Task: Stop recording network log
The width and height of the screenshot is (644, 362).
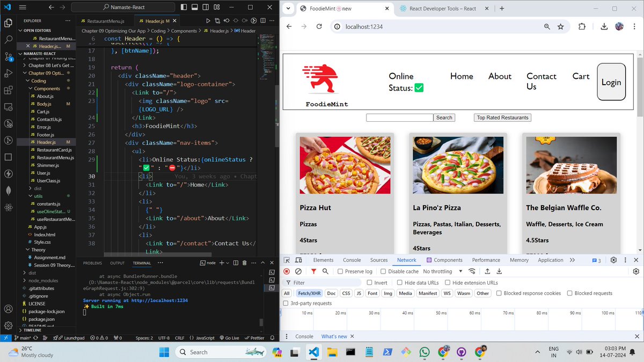Action: (x=287, y=271)
